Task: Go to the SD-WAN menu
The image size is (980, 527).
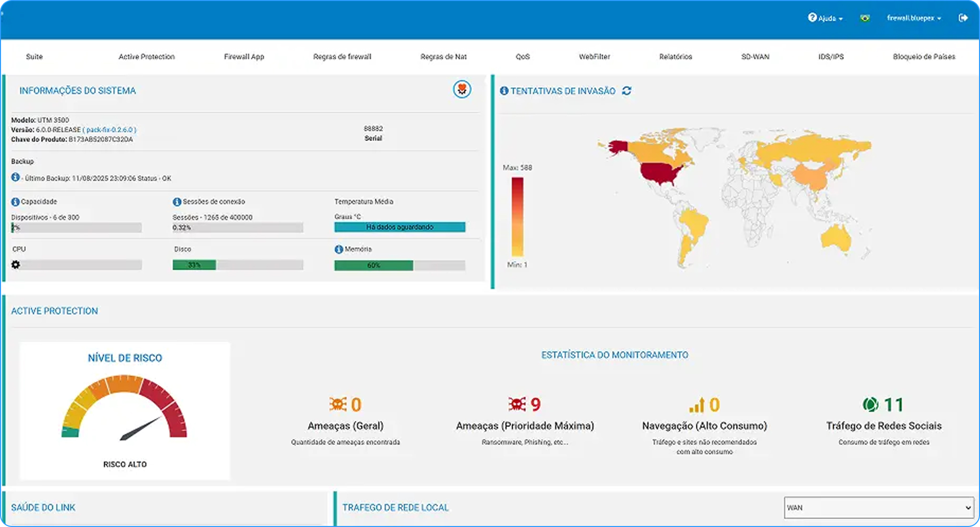Action: [x=755, y=57]
